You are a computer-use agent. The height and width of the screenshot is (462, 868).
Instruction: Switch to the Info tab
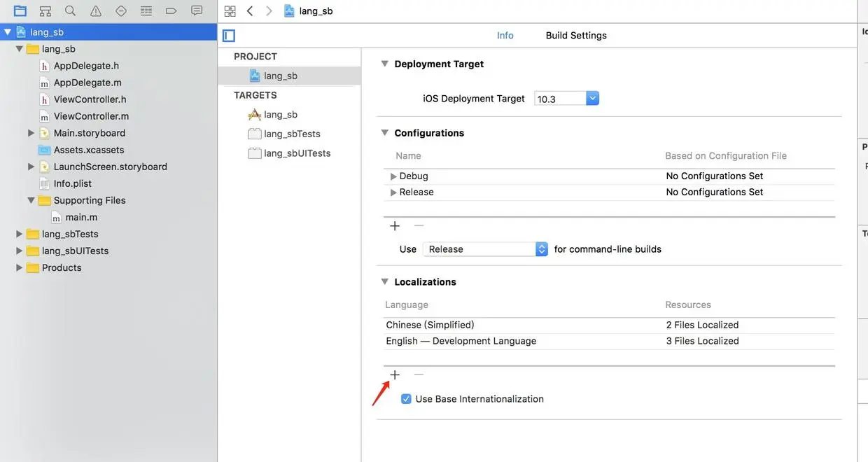pos(505,35)
